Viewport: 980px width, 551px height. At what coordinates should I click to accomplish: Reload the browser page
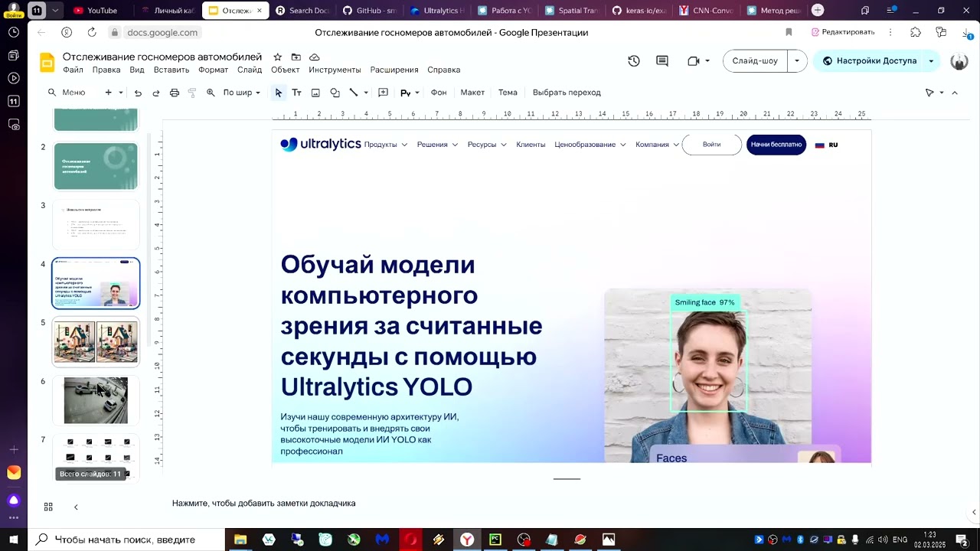click(x=92, y=32)
